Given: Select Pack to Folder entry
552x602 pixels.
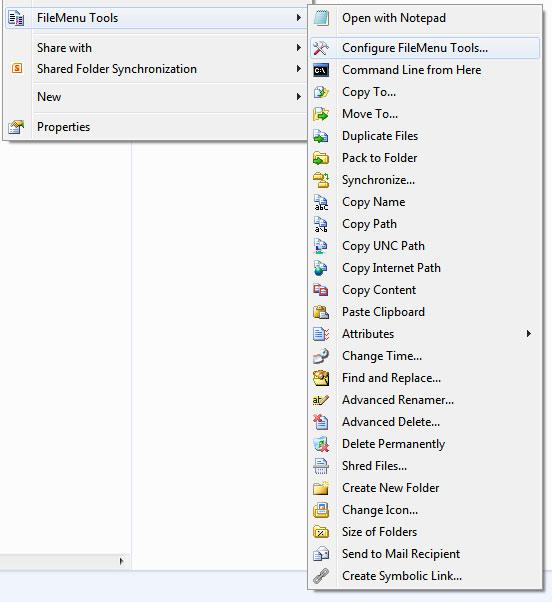Looking at the screenshot, I should tap(425, 158).
